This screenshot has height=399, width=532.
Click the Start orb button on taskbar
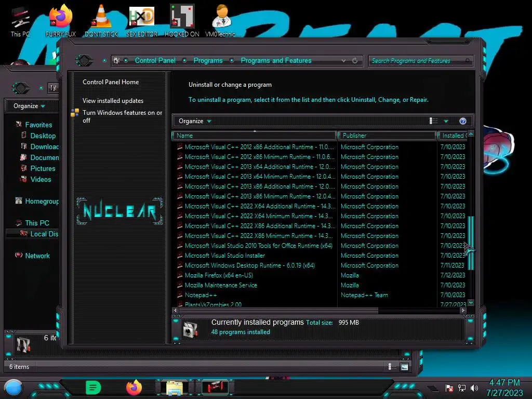point(14,388)
